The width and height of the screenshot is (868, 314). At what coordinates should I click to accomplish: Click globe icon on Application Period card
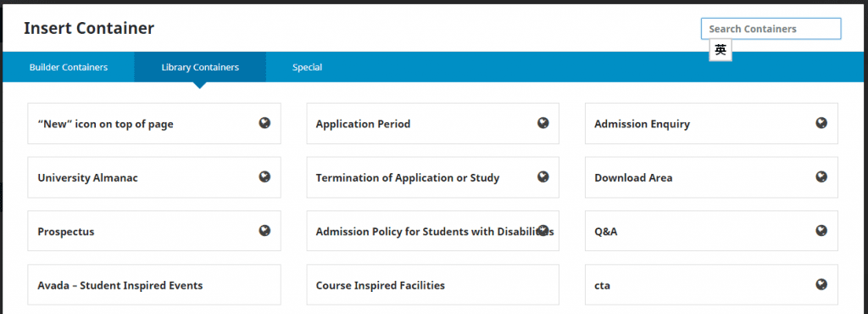(x=543, y=123)
